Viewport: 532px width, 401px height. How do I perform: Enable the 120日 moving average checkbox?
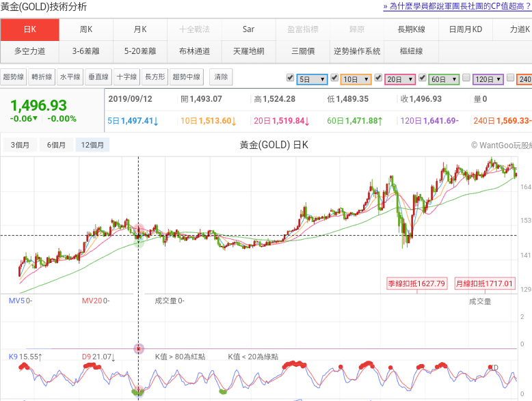pyautogui.click(x=466, y=78)
